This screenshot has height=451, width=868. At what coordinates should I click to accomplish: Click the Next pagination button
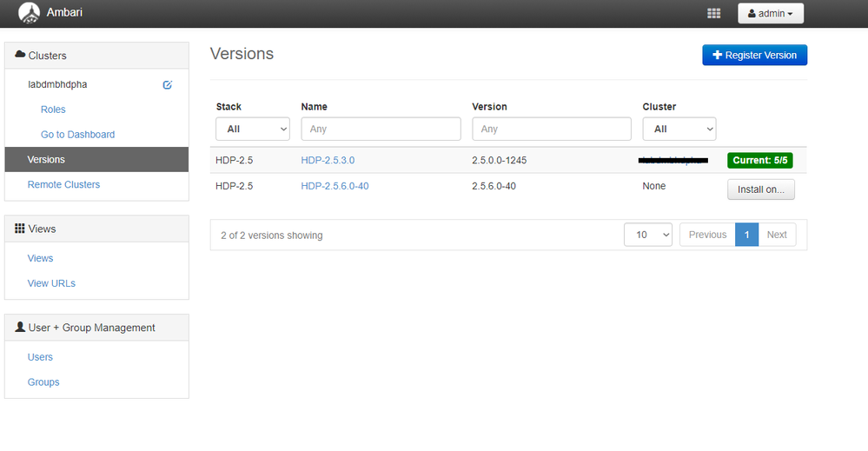tap(777, 235)
